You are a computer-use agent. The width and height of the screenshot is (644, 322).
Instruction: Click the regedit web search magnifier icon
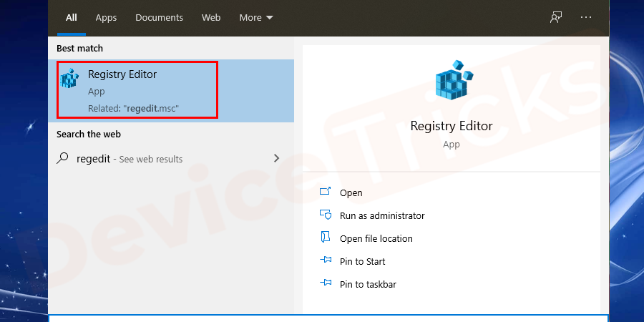point(62,159)
